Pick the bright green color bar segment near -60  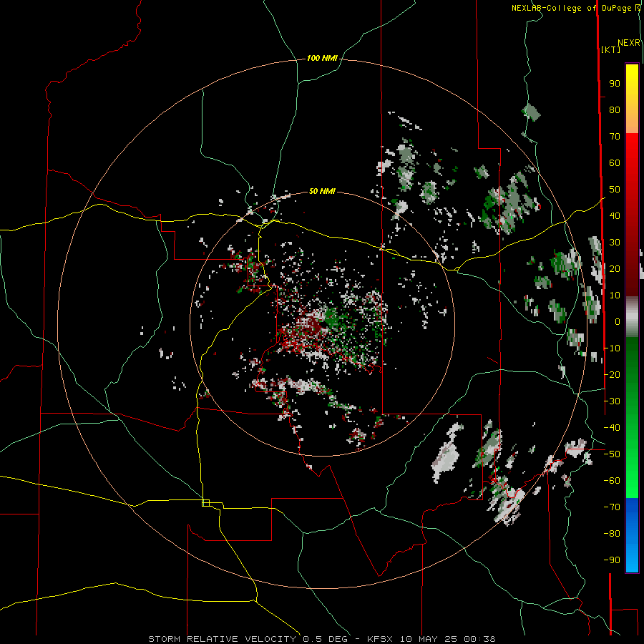coord(632,481)
